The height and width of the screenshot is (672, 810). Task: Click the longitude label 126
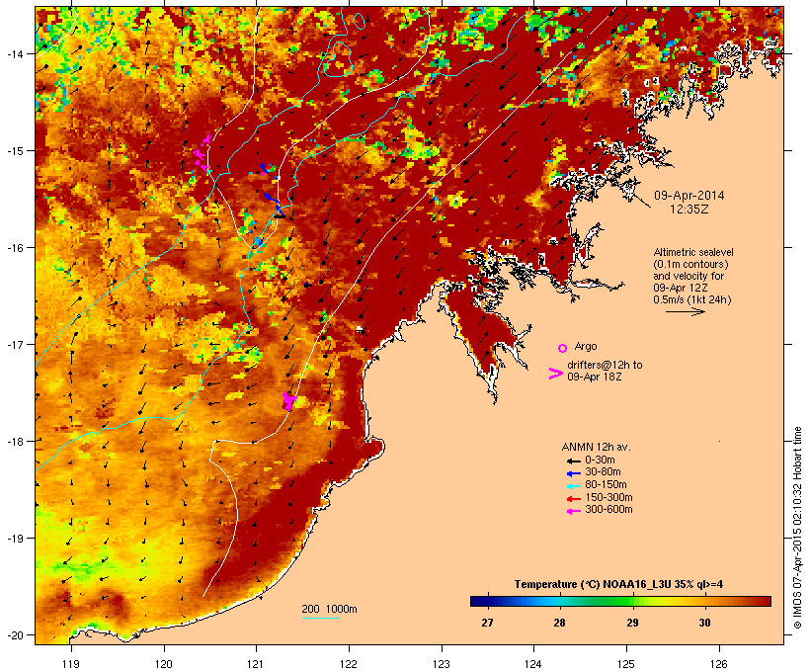pos(719,664)
